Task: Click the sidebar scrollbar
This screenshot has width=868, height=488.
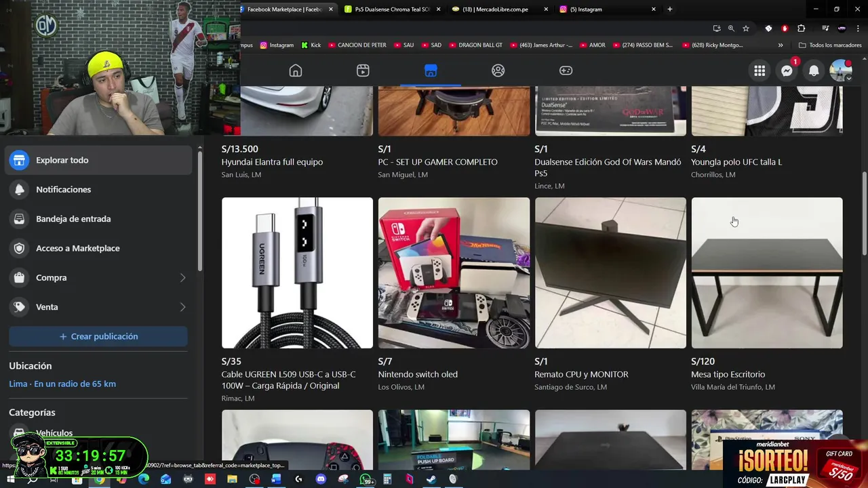Action: (x=199, y=210)
